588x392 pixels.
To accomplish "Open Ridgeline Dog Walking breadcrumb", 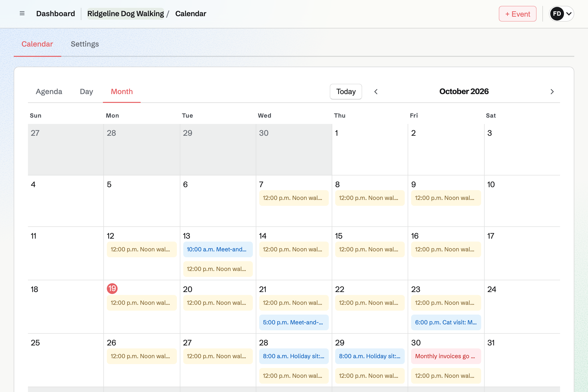I will tap(125, 13).
